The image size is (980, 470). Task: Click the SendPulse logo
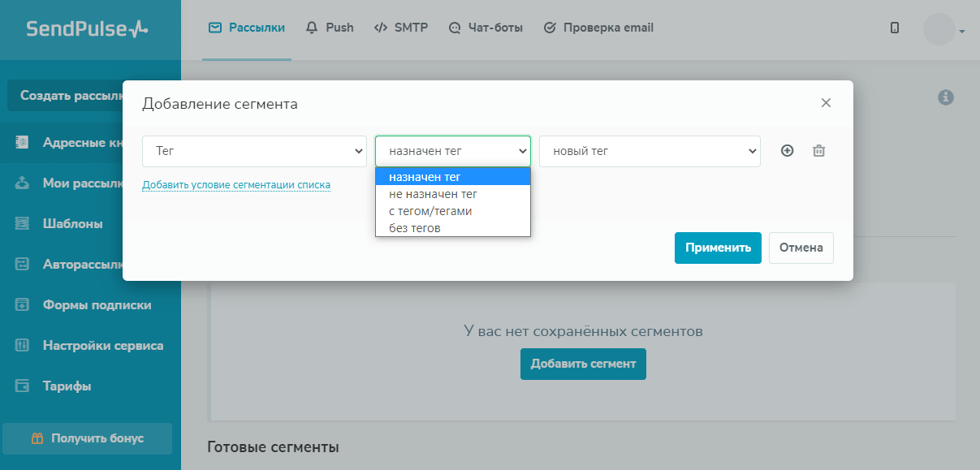[88, 29]
